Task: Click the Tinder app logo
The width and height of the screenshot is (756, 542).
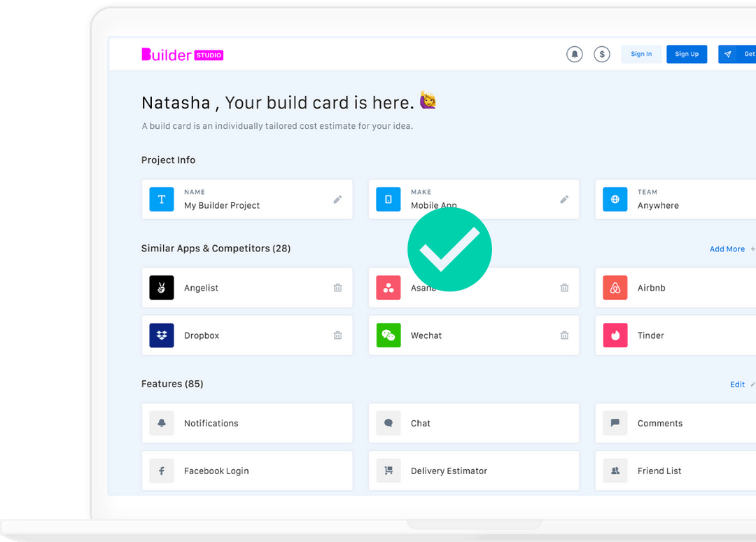Action: click(615, 335)
